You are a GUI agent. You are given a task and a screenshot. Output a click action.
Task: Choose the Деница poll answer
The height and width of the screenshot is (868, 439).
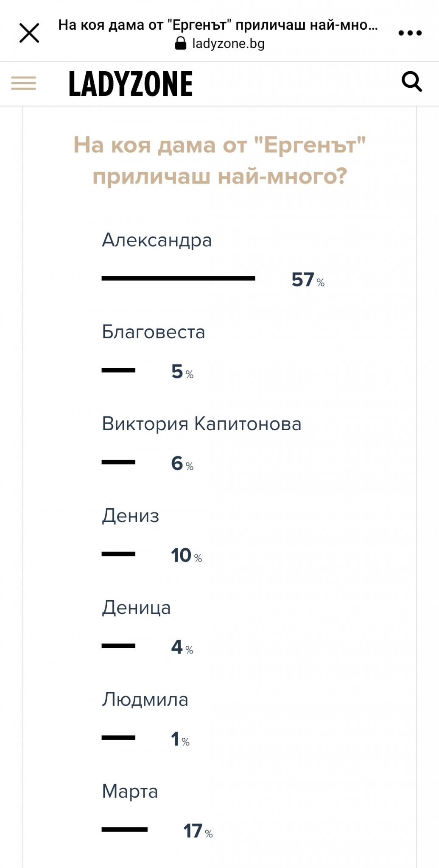click(136, 608)
